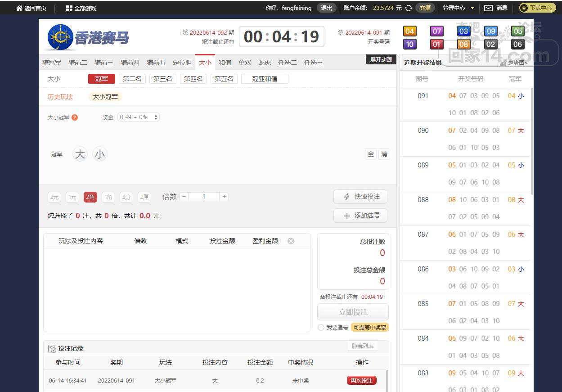Switch to the 和值 tab

tap(225, 63)
